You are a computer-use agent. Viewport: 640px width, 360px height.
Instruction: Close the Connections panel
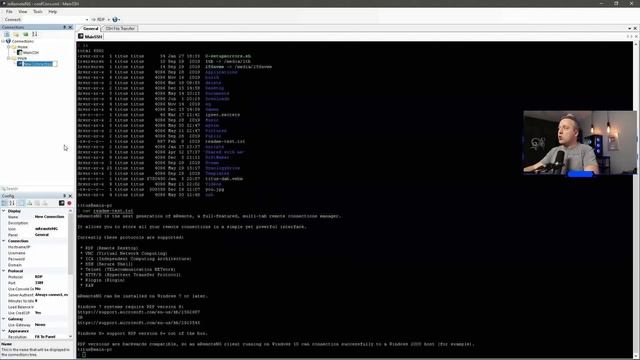click(70, 27)
